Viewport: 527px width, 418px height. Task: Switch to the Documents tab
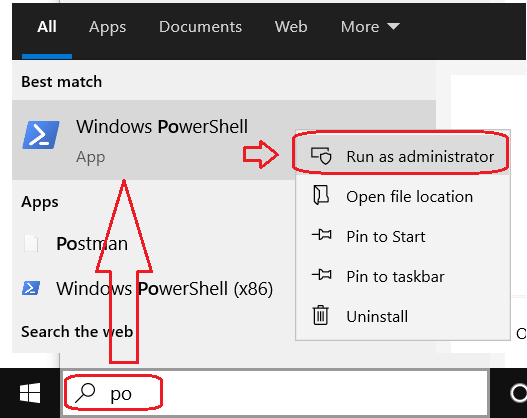coord(200,27)
